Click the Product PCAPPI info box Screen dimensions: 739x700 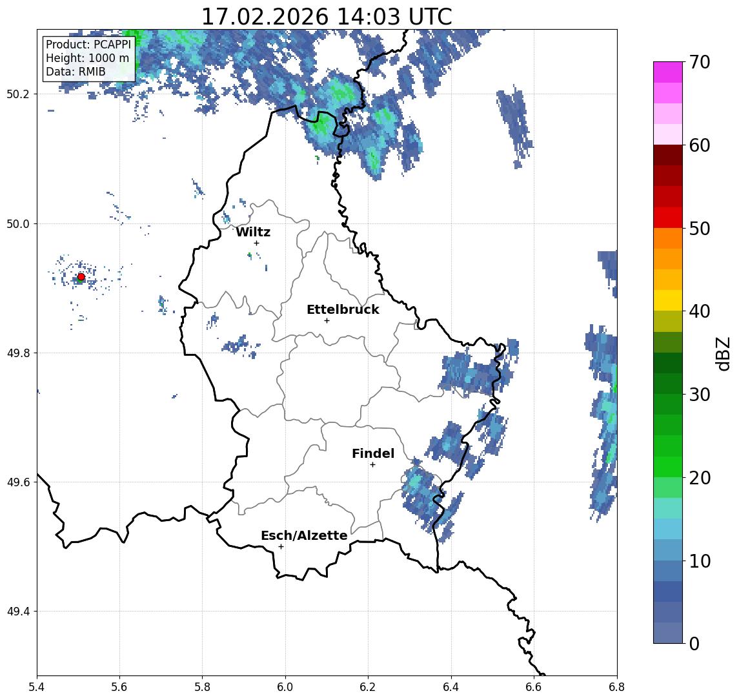[x=88, y=59]
